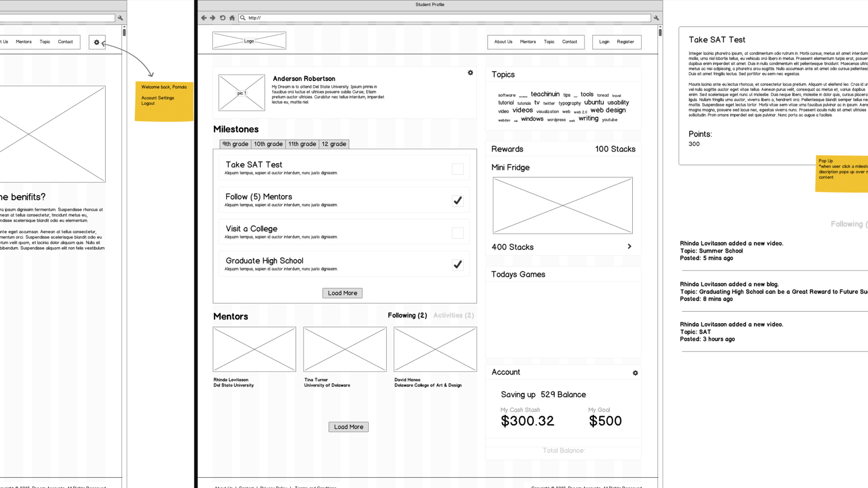
Task: Click the browser home icon
Action: tap(232, 18)
